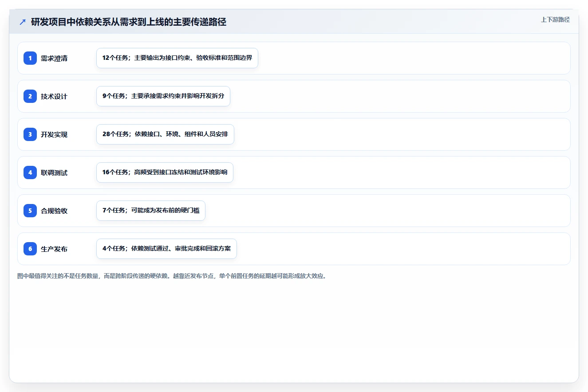This screenshot has width=588, height=392.
Task: Select step badge 4 for 联调测试
Action: pyautogui.click(x=30, y=172)
